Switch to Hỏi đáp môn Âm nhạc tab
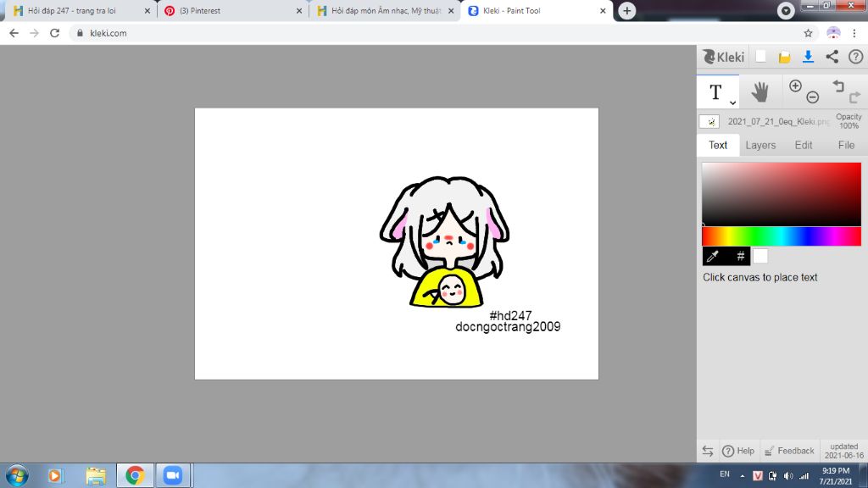 coord(384,10)
